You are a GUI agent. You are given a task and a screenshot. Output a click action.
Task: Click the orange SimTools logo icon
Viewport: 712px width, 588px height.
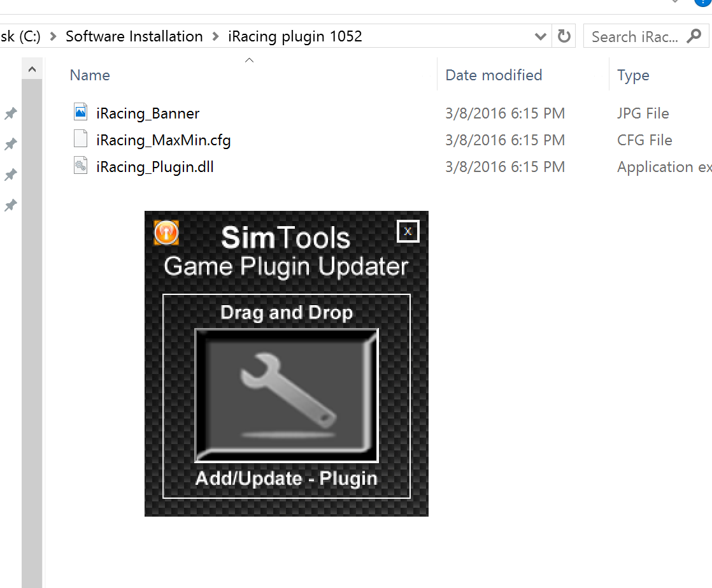(166, 233)
